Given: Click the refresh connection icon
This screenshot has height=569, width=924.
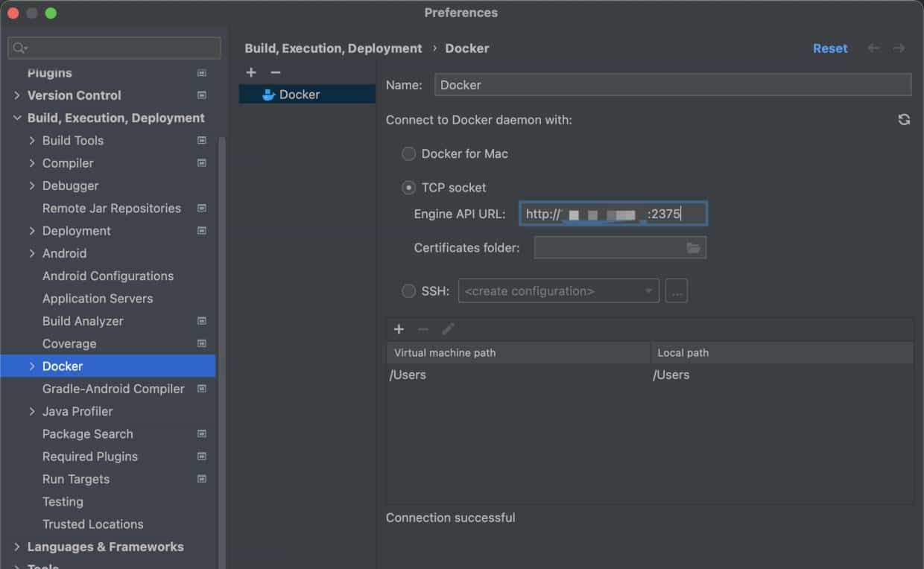Looking at the screenshot, I should click(x=904, y=120).
